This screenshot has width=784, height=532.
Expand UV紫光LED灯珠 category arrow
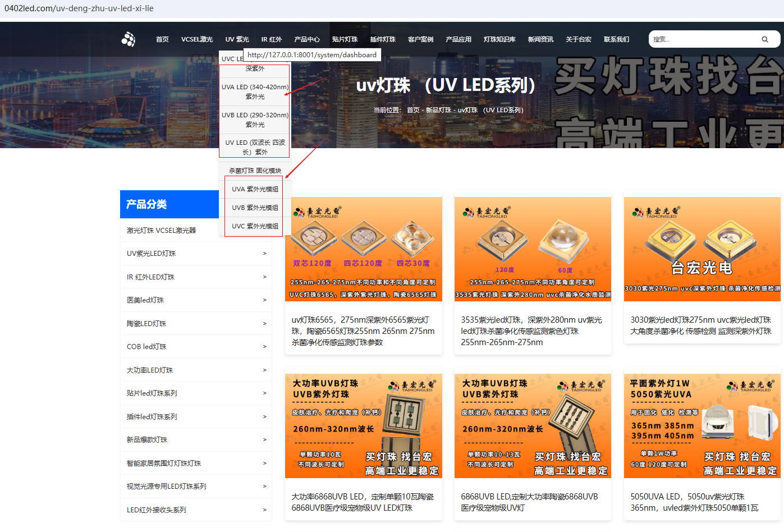[265, 254]
